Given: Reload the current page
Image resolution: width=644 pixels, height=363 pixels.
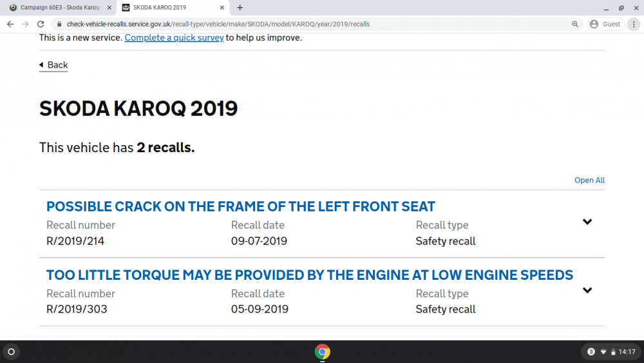Looking at the screenshot, I should (x=40, y=25).
